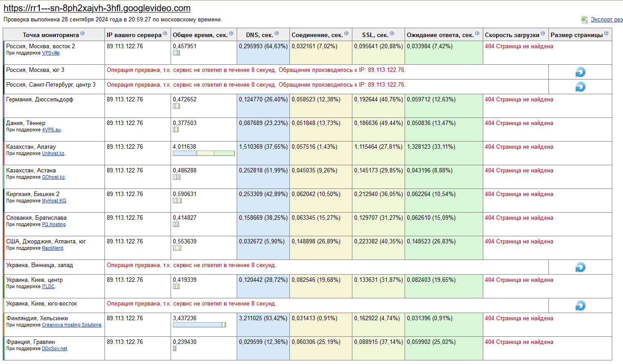Show help for Скорость загрузки column

pos(543,34)
